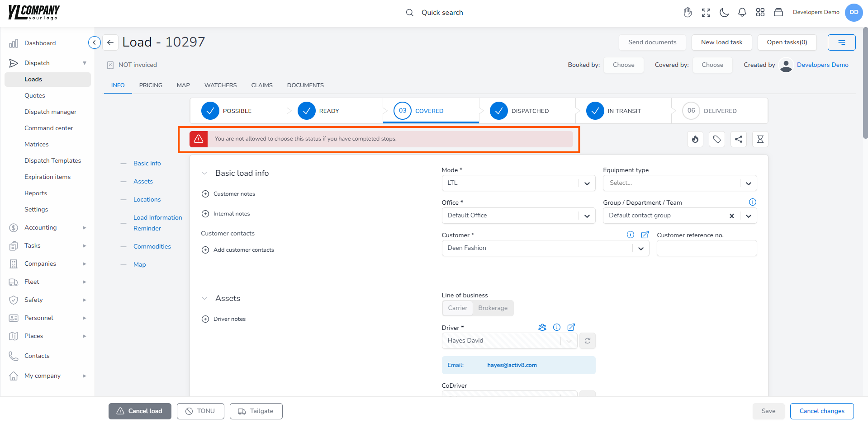This screenshot has height=423, width=868.
Task: Clear Default contact group with X
Action: click(731, 216)
